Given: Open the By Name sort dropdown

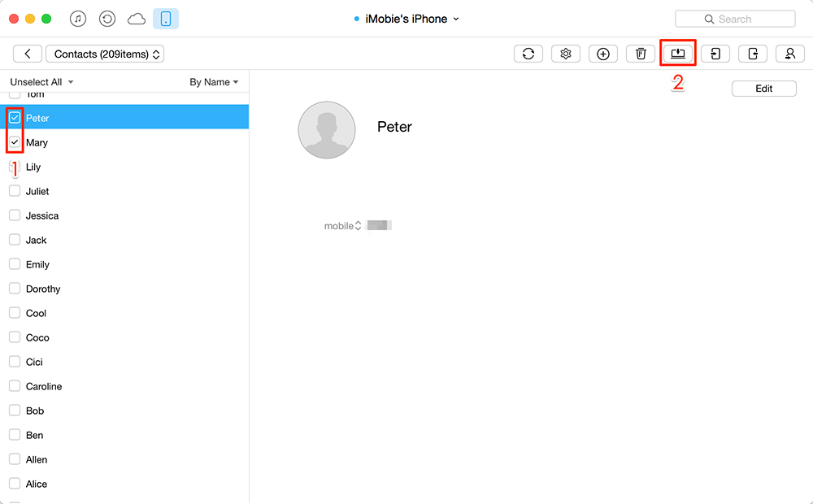Looking at the screenshot, I should (214, 82).
